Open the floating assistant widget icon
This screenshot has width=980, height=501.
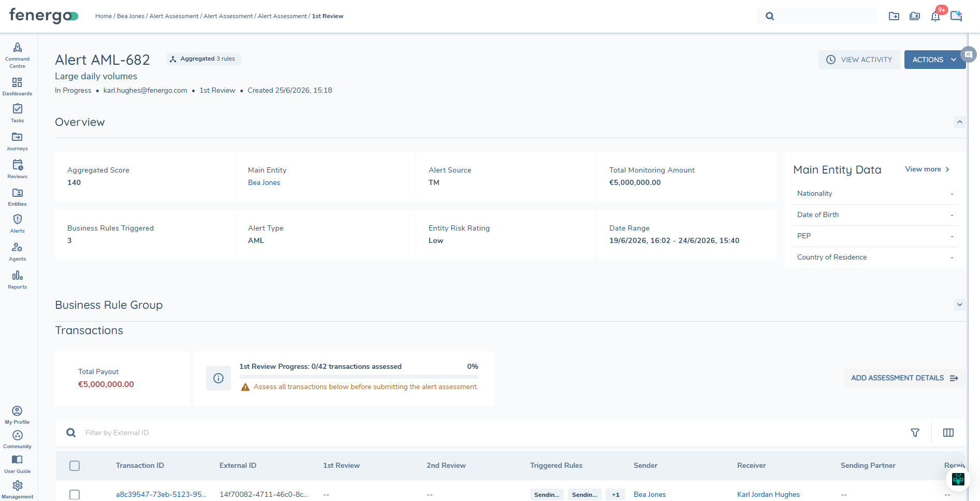[958, 479]
